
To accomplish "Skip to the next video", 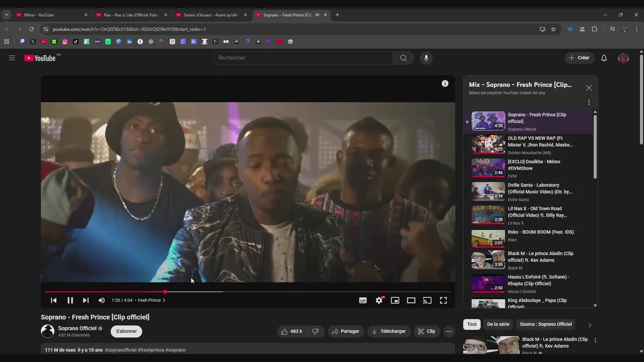I will tap(86, 300).
